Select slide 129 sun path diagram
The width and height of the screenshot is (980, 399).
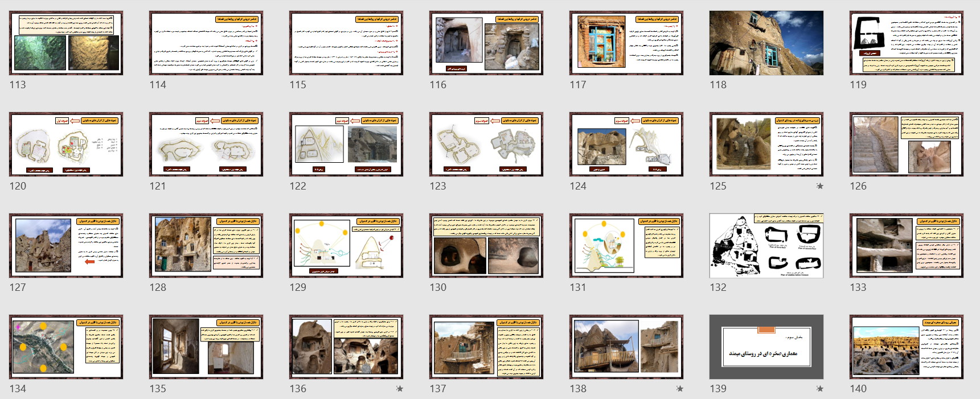(x=346, y=246)
